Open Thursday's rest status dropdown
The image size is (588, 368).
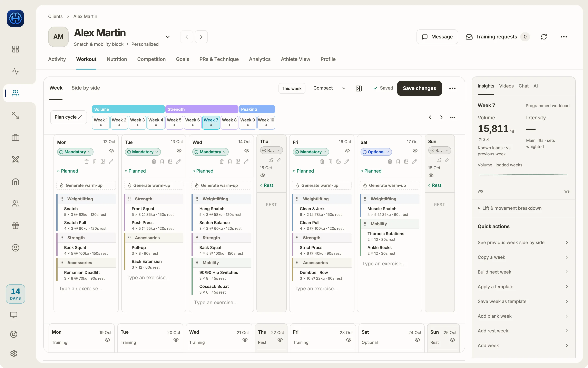point(271,150)
